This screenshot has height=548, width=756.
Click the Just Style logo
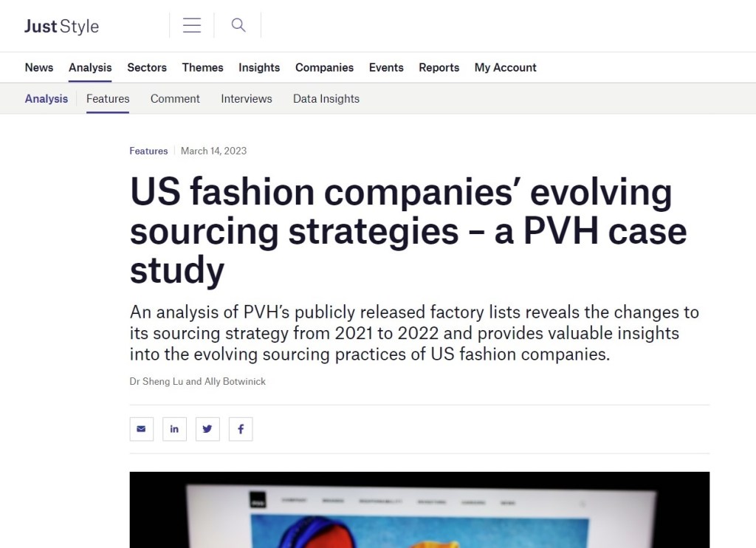tap(61, 26)
